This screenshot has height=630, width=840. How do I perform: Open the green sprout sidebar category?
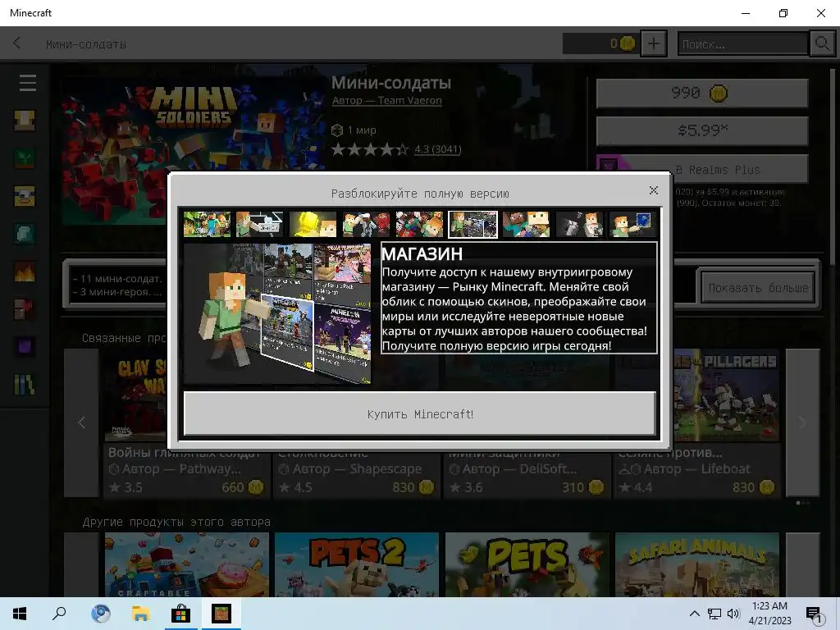point(25,158)
